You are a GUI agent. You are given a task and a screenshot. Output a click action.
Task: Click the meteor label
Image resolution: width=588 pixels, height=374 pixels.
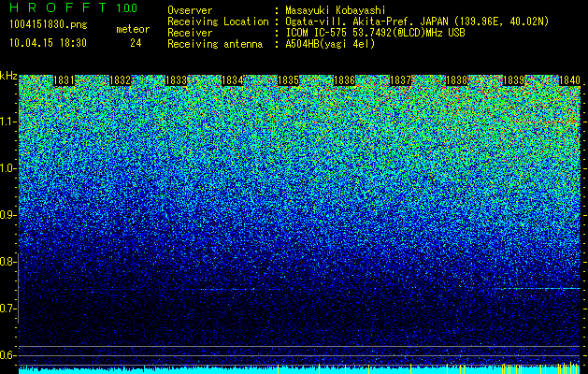point(133,29)
